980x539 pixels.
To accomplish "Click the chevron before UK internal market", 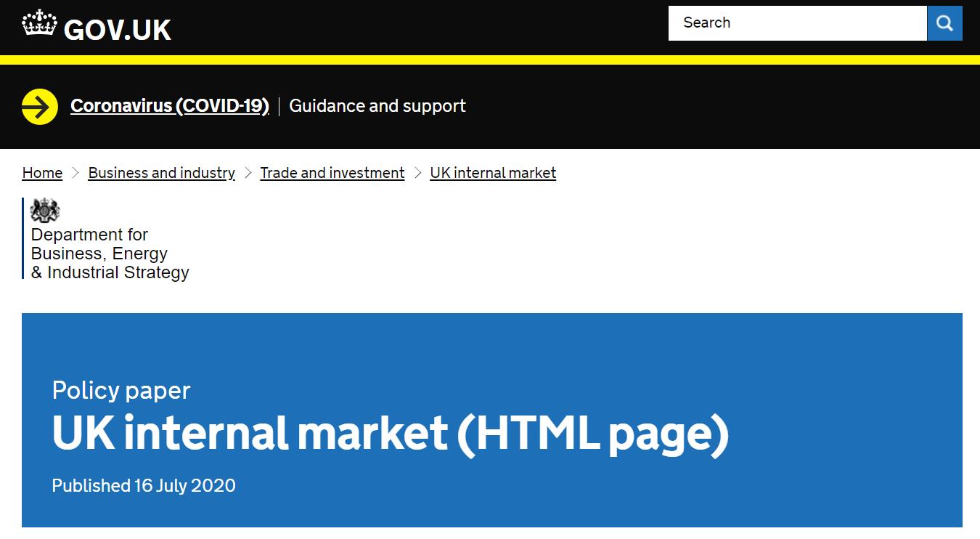I will pos(417,173).
